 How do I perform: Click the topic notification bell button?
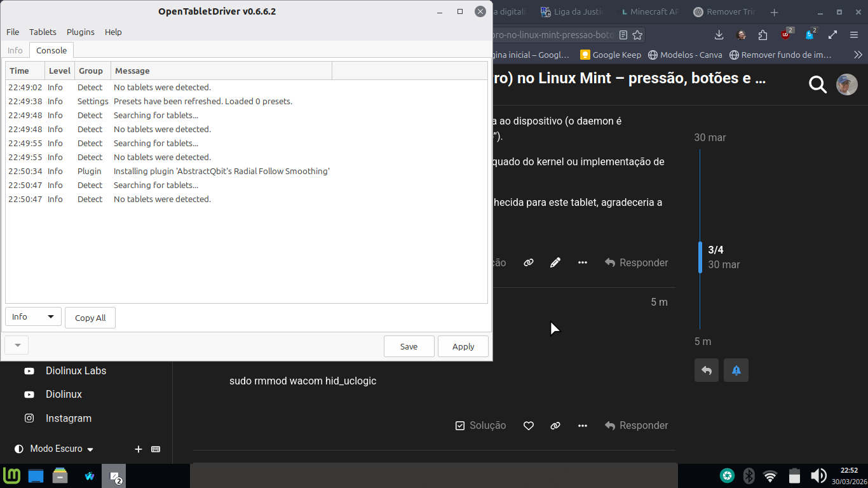736,370
